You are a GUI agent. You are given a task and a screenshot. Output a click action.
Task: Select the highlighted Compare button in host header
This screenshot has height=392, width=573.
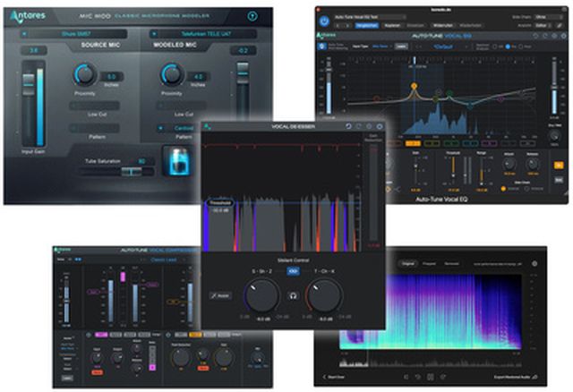pyautogui.click(x=366, y=26)
